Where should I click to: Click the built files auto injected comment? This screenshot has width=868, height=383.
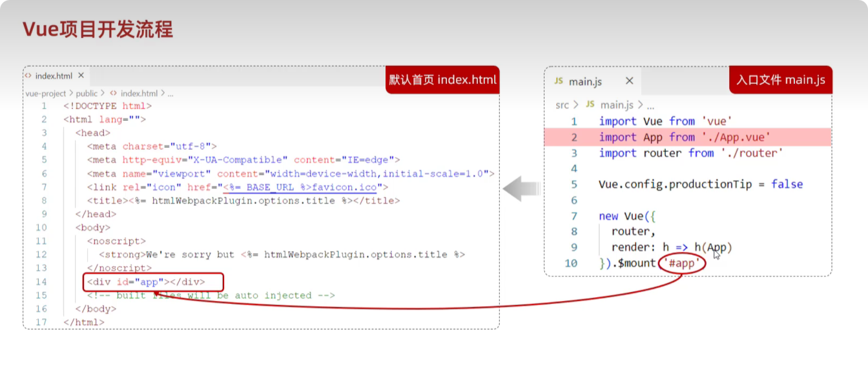(211, 295)
